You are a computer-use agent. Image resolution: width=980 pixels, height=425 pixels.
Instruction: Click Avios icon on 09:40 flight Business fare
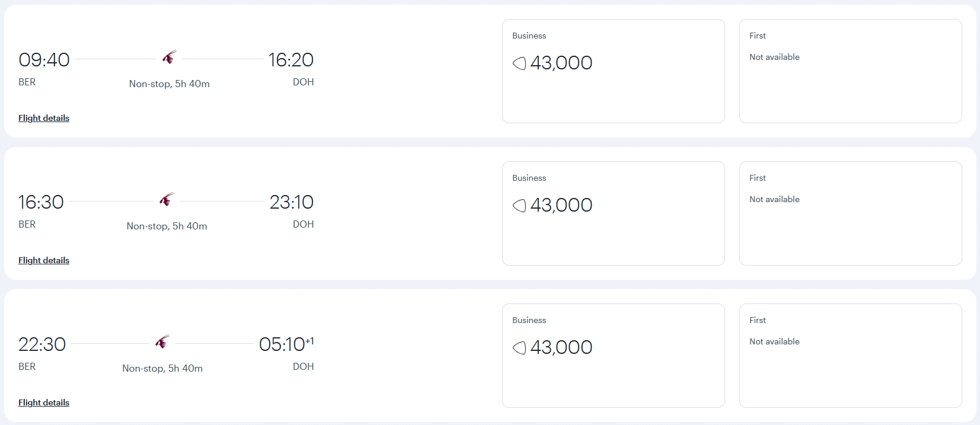click(519, 63)
